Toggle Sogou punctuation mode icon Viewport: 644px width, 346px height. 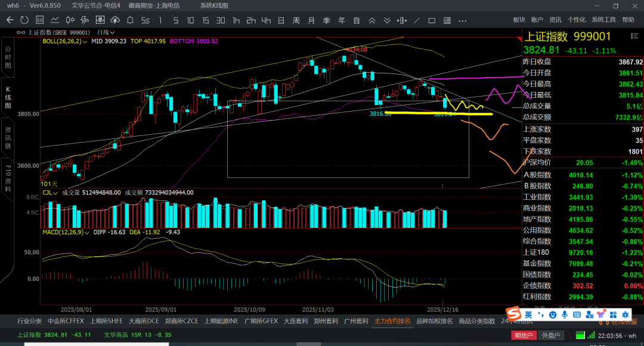pyautogui.click(x=540, y=315)
